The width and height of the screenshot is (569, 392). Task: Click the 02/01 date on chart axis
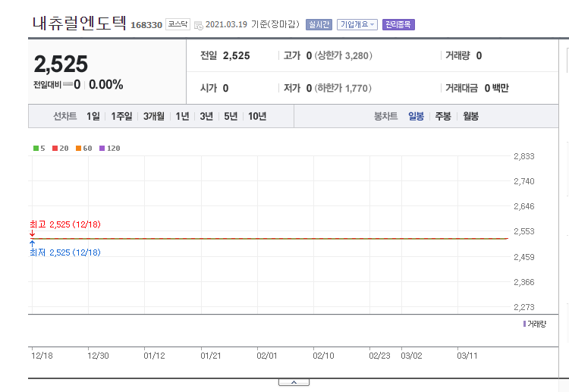(x=267, y=356)
